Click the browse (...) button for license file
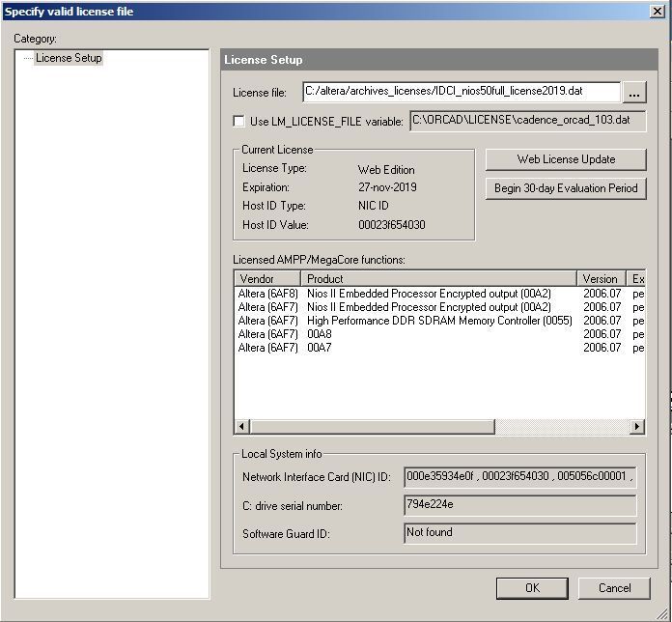The height and width of the screenshot is (622, 672). point(634,94)
